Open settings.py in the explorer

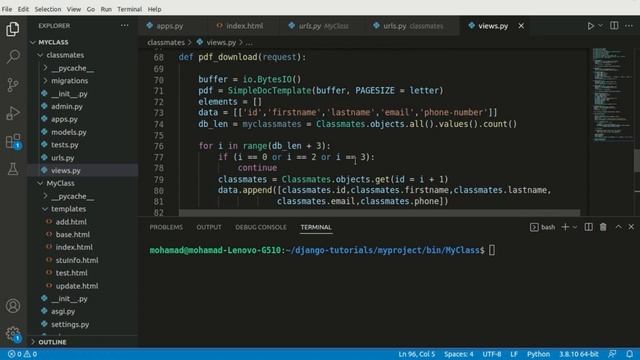pyautogui.click(x=70, y=324)
